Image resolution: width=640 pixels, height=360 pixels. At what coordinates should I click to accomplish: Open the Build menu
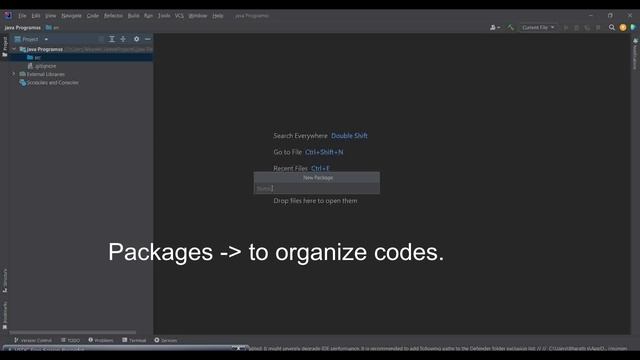133,16
